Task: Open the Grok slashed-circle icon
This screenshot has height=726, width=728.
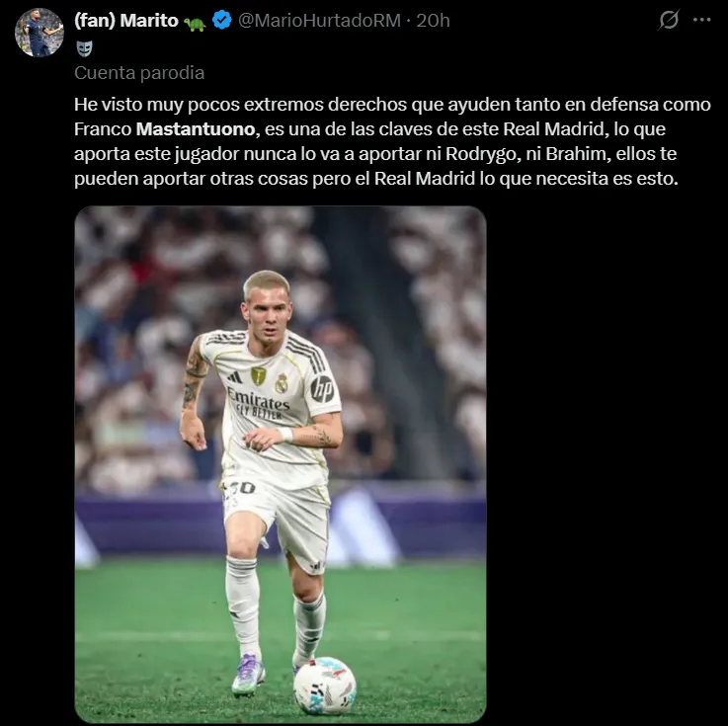Action: click(669, 20)
